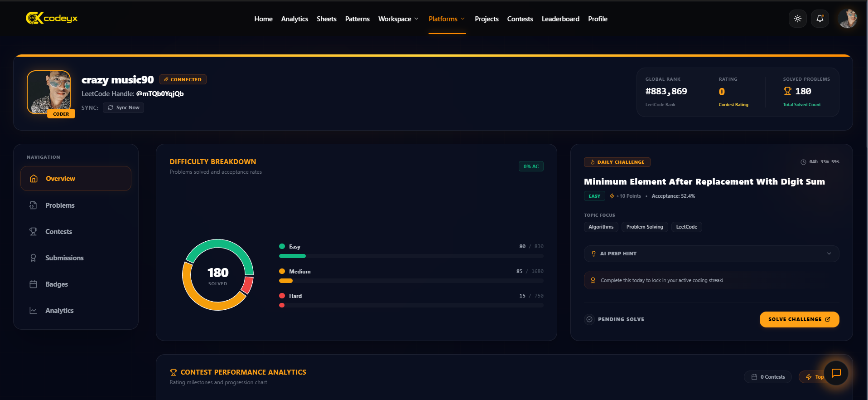Click the trophy icon beside Contest Performance Analytics
The width and height of the screenshot is (868, 400).
tap(174, 372)
